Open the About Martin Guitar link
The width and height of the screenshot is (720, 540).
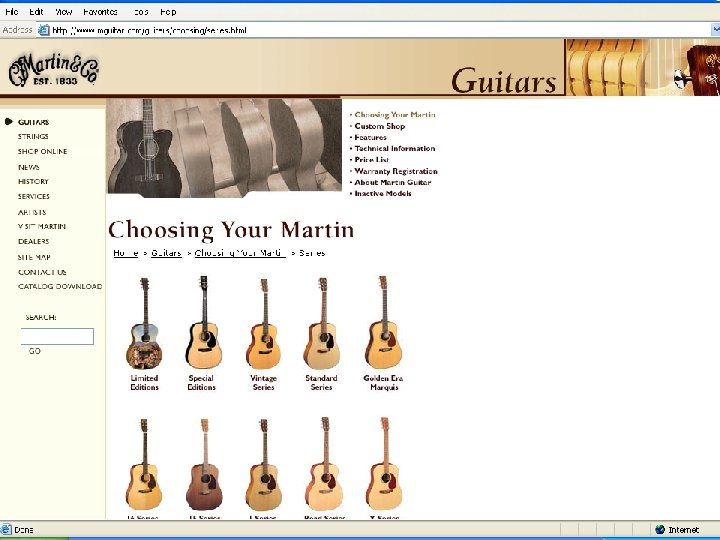coord(393,182)
